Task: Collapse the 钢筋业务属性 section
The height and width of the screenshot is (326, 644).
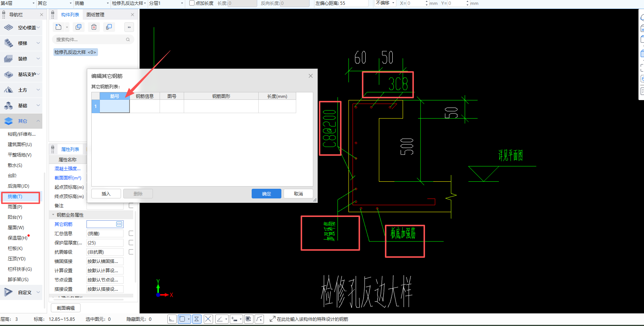Action: 53,215
